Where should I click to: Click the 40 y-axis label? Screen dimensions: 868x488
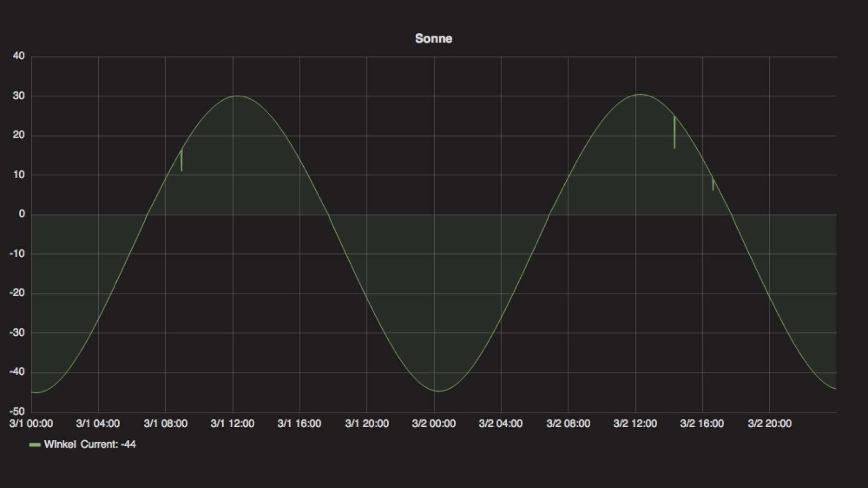19,56
